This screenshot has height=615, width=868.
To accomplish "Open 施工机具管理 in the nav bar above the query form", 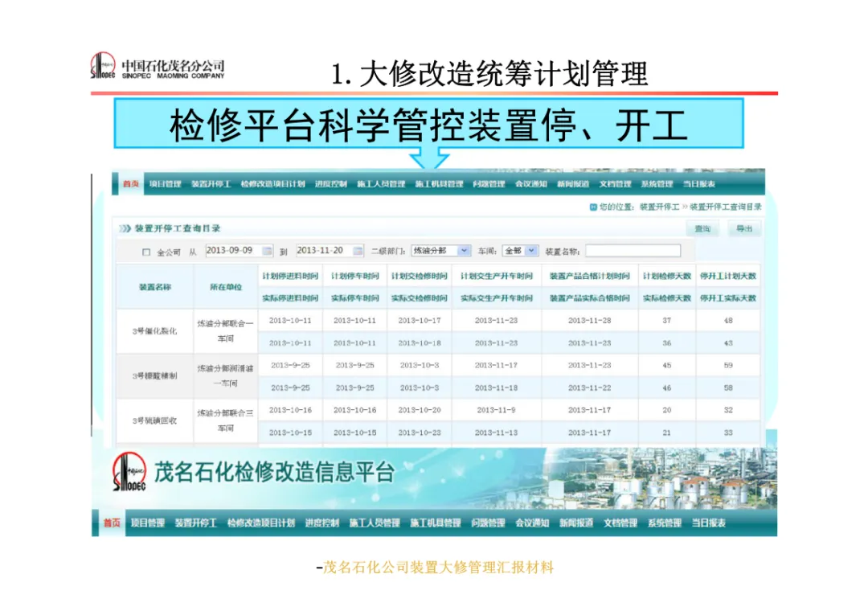I will point(439,184).
